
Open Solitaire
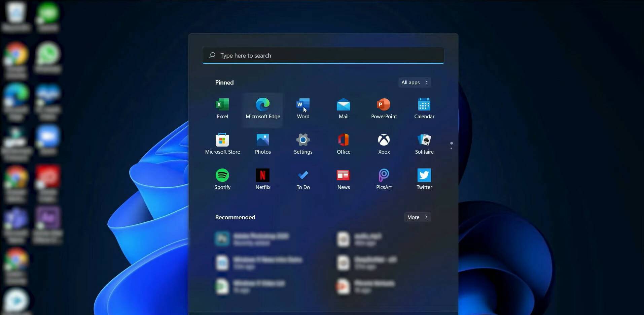click(424, 143)
